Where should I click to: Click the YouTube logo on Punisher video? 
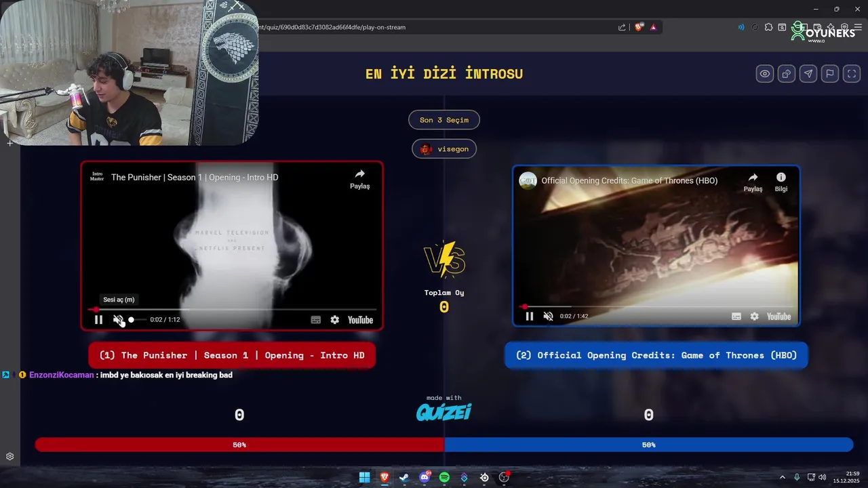(x=361, y=320)
